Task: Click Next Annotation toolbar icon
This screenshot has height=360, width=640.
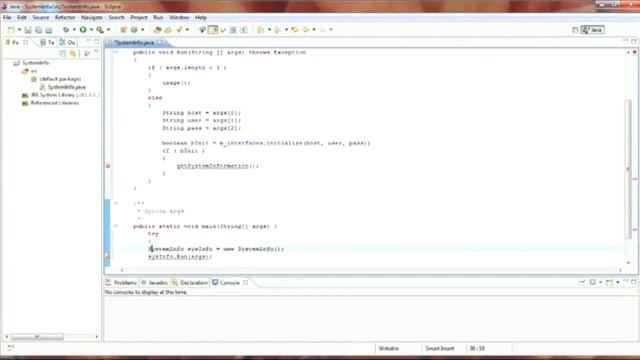Action: (260, 30)
